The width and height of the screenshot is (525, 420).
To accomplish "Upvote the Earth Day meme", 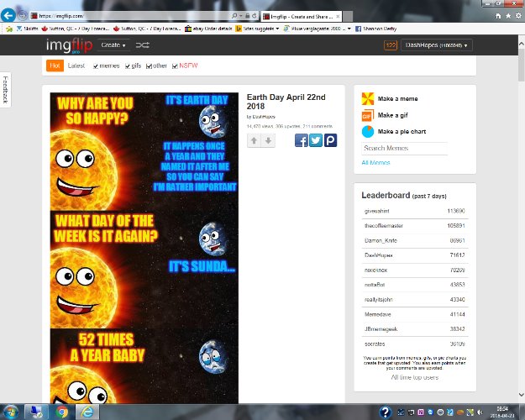I will tap(255, 140).
